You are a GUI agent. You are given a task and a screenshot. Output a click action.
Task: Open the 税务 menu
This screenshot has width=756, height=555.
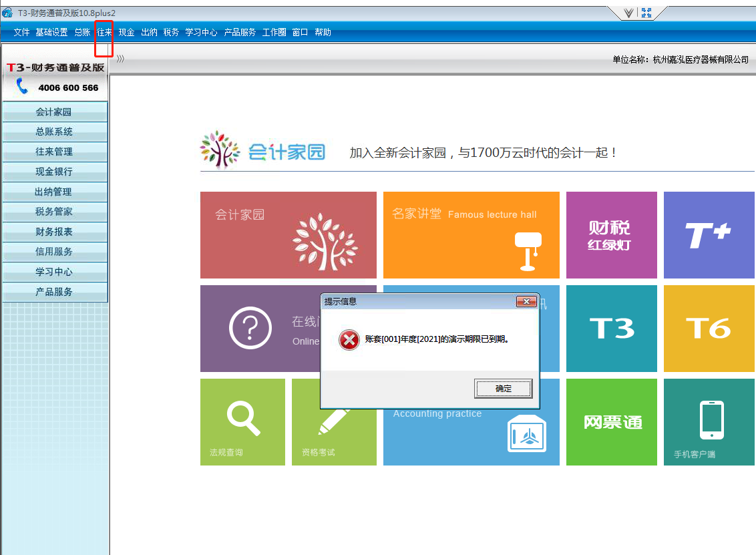pos(171,32)
